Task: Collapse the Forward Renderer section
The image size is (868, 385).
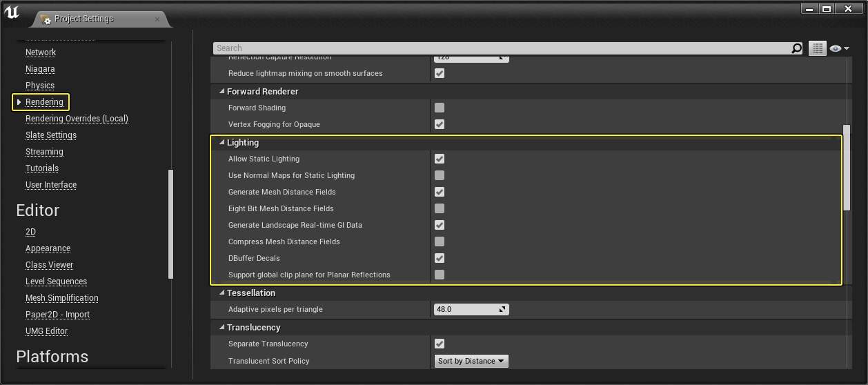Action: click(222, 92)
